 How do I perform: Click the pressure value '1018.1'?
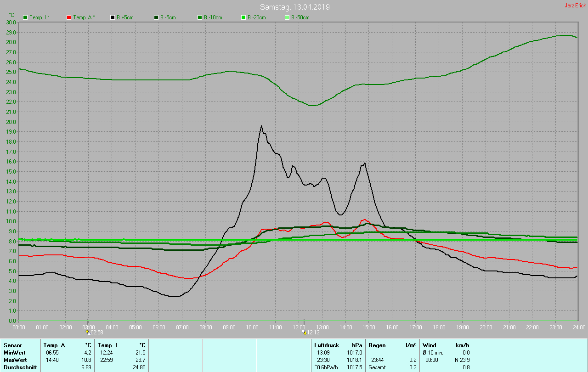355,360
